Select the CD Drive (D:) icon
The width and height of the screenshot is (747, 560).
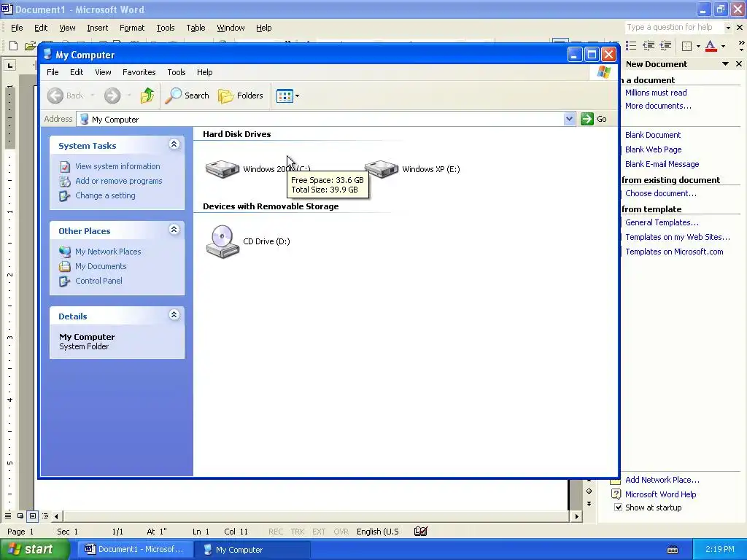pos(222,242)
